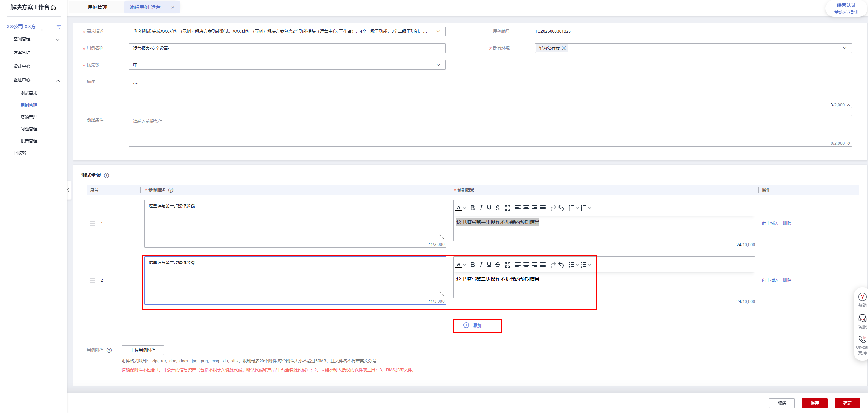Viewport: 868px width, 413px height.
Task: Apply underline in step 2 expected result
Action: (x=489, y=265)
